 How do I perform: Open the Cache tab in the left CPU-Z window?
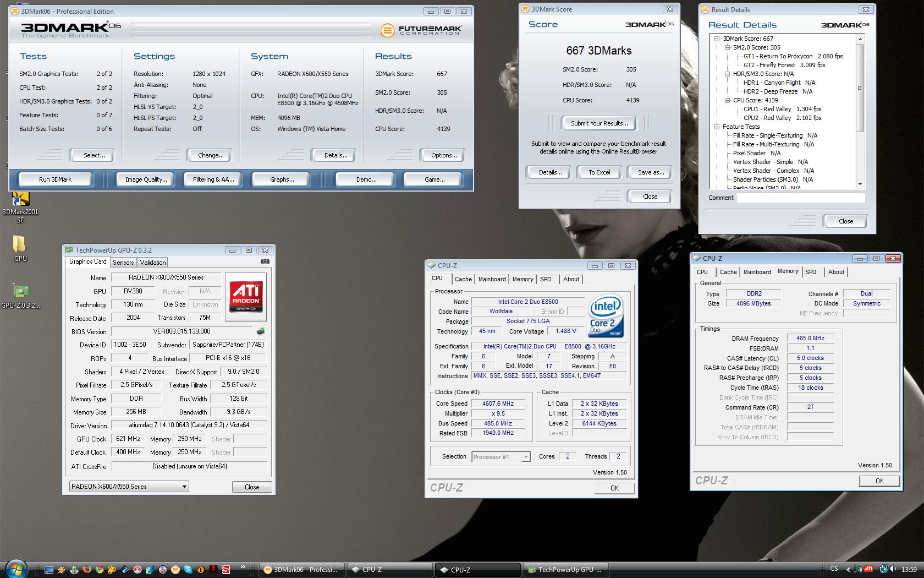[x=463, y=279]
